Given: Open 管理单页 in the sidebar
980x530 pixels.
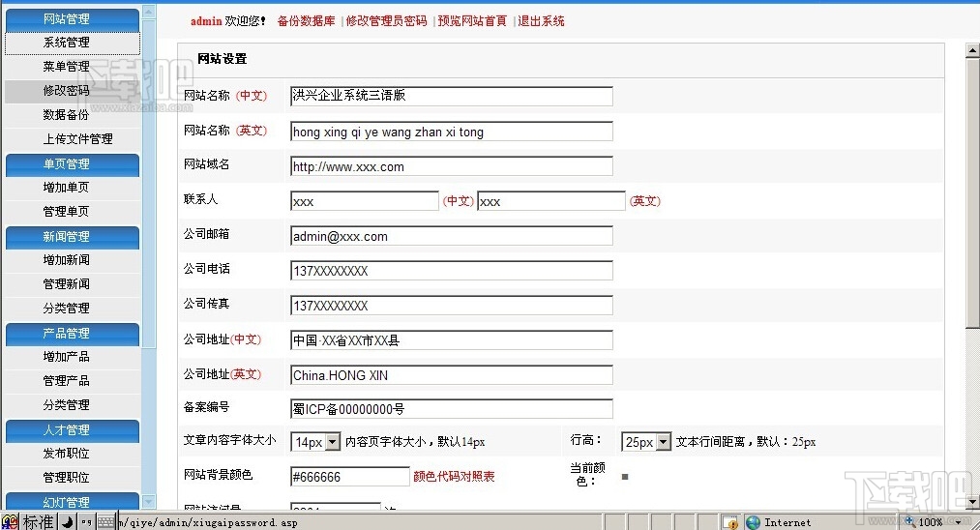Looking at the screenshot, I should point(73,211).
